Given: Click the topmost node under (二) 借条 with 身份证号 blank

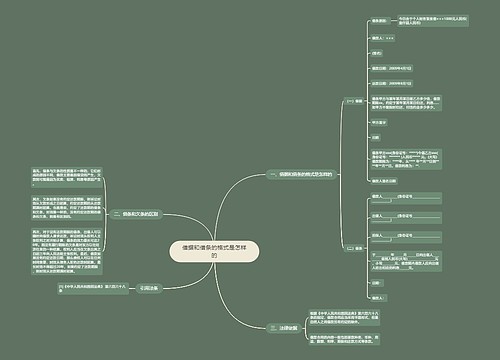Looking at the screenshot, I should pyautogui.click(x=406, y=198).
